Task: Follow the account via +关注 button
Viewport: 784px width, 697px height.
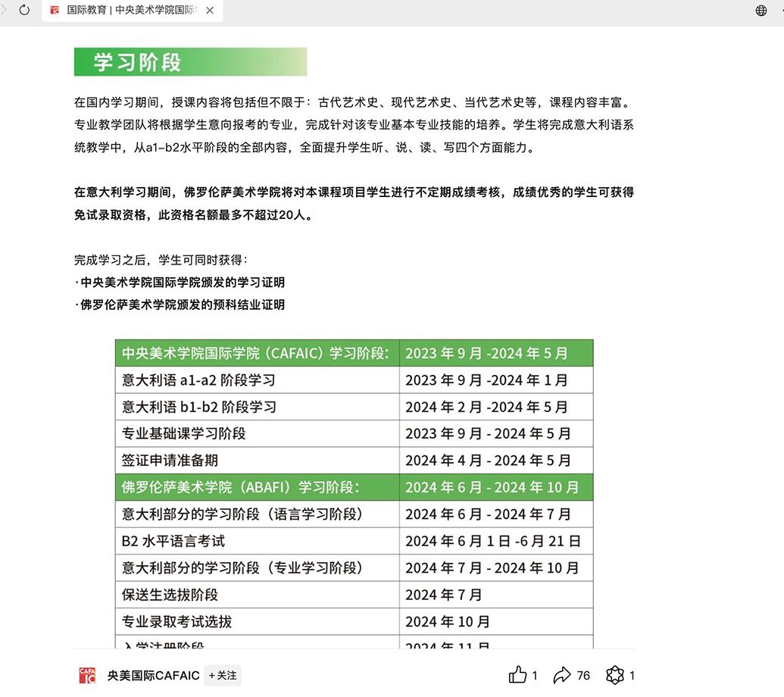Action: click(223, 676)
